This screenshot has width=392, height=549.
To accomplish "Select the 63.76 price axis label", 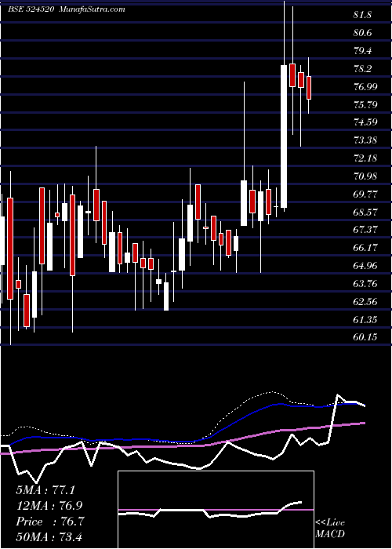I will tap(365, 283).
